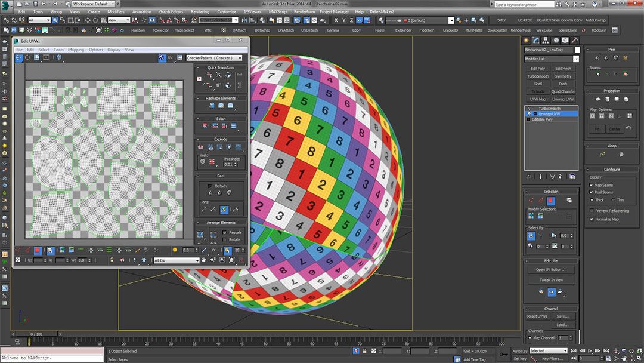
Task: Enable the Rotate checkbox in Arrange Elements
Action: (224, 239)
